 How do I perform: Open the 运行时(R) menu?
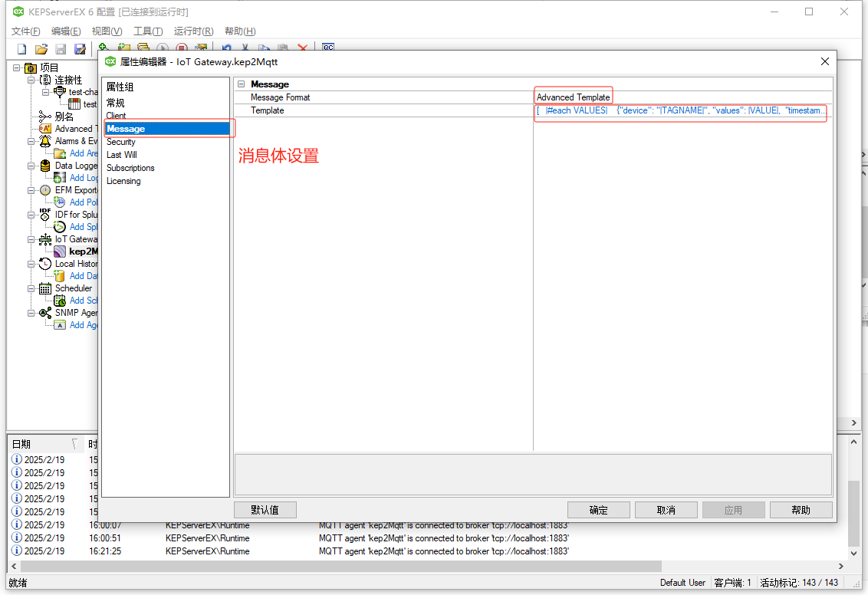(x=193, y=31)
